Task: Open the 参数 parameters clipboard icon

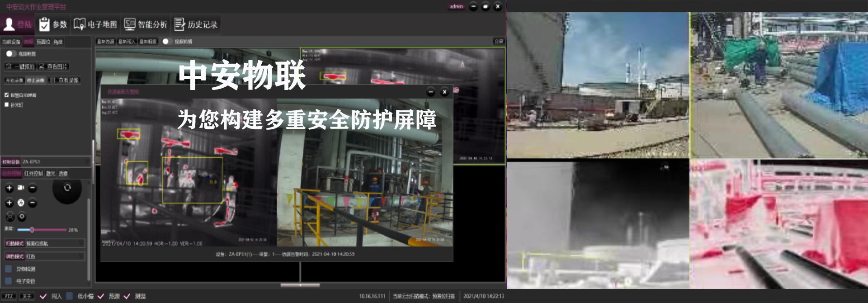Action: pyautogui.click(x=44, y=24)
